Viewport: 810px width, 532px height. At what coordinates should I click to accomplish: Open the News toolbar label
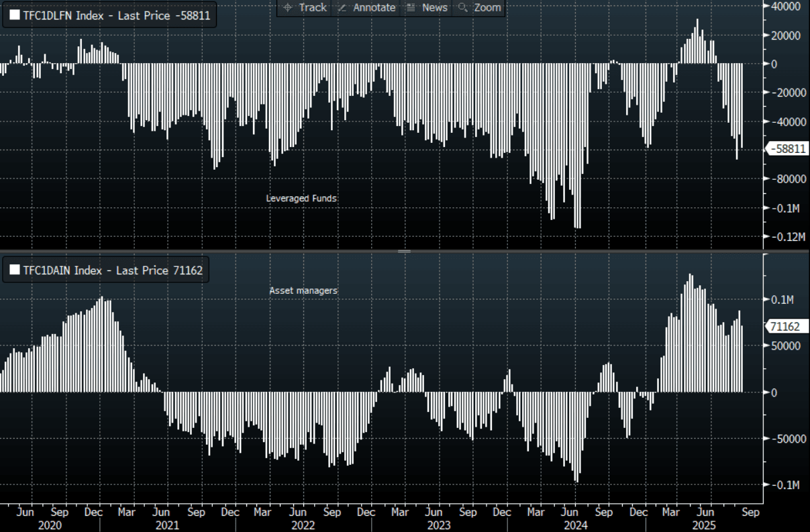(x=435, y=7)
